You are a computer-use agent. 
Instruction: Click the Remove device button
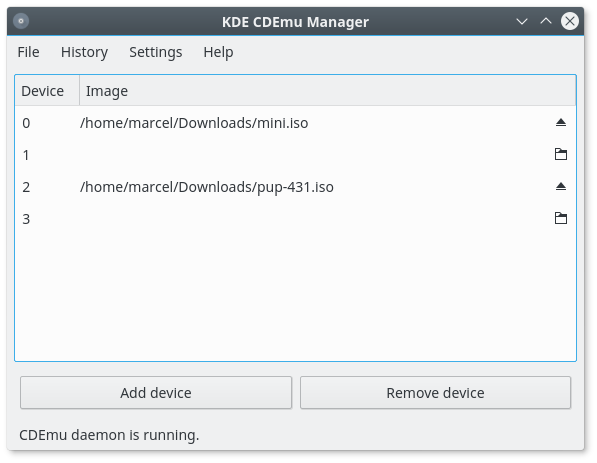(x=435, y=393)
